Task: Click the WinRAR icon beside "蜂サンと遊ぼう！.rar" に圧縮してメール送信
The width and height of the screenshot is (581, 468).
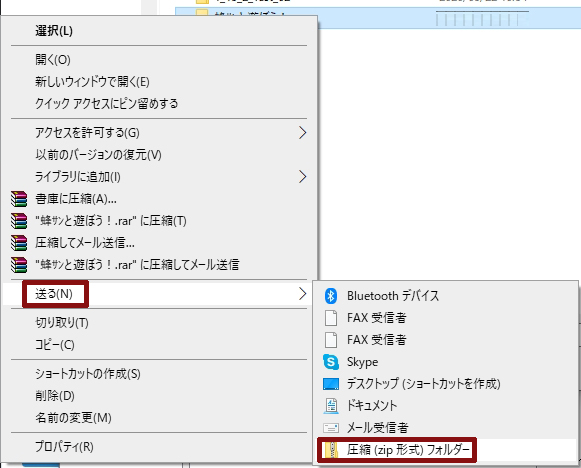Action: point(19,265)
